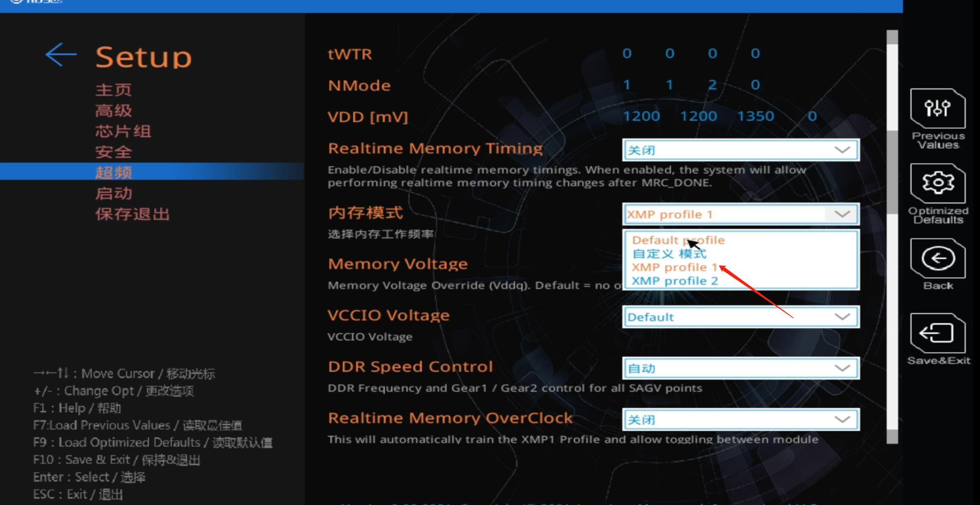Open the 启动 section
Screen dimensions: 980x505
pyautogui.click(x=112, y=193)
